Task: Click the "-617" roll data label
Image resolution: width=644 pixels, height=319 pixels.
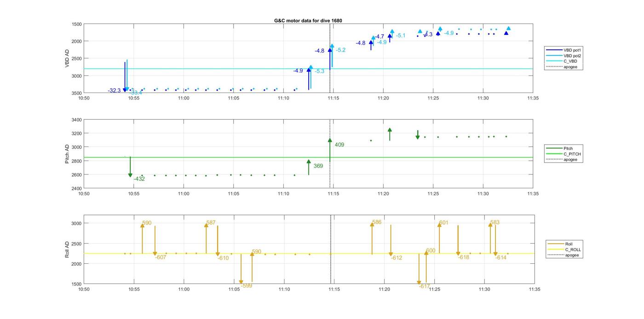Action: 424,286
